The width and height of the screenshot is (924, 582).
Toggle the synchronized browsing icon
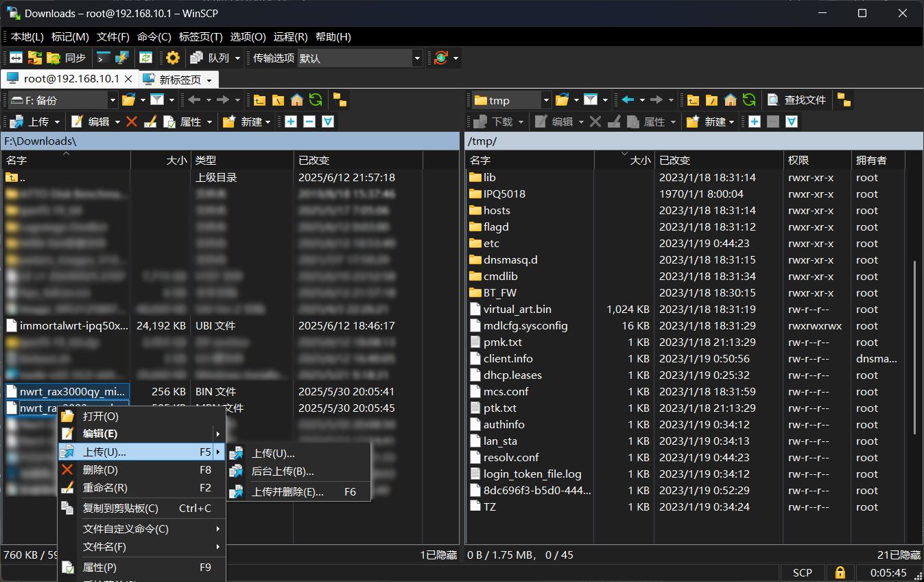point(145,58)
